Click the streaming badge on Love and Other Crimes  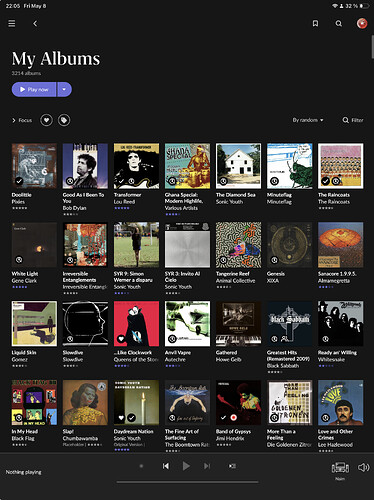(x=325, y=418)
